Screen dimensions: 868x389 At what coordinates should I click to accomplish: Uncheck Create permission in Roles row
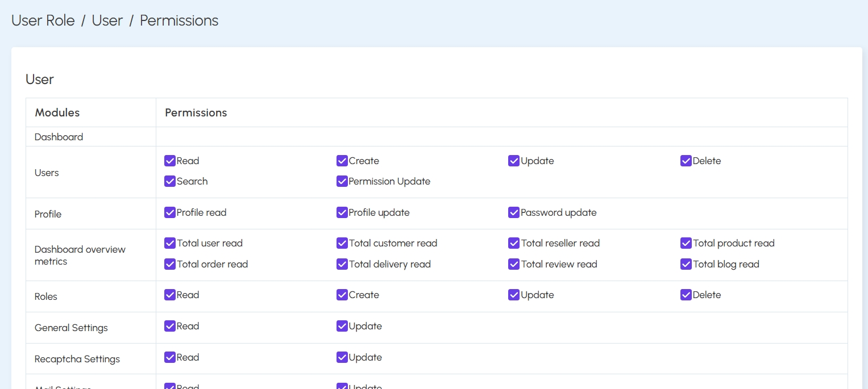click(342, 295)
